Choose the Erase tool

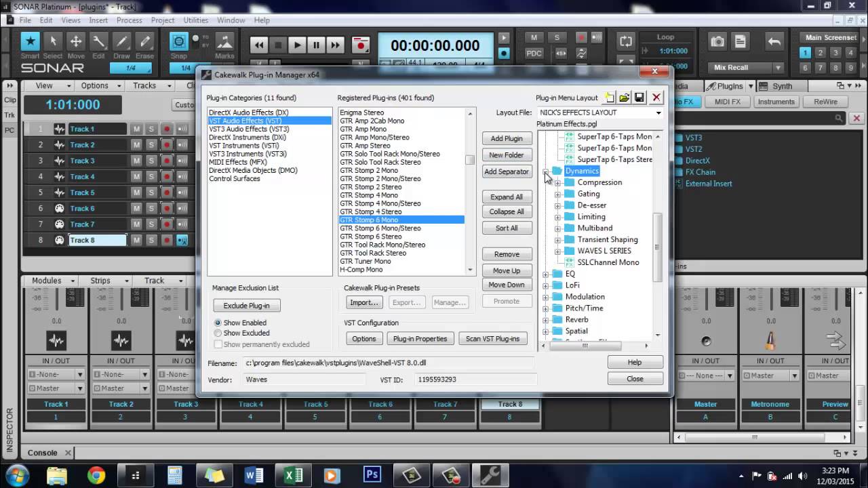(x=144, y=41)
